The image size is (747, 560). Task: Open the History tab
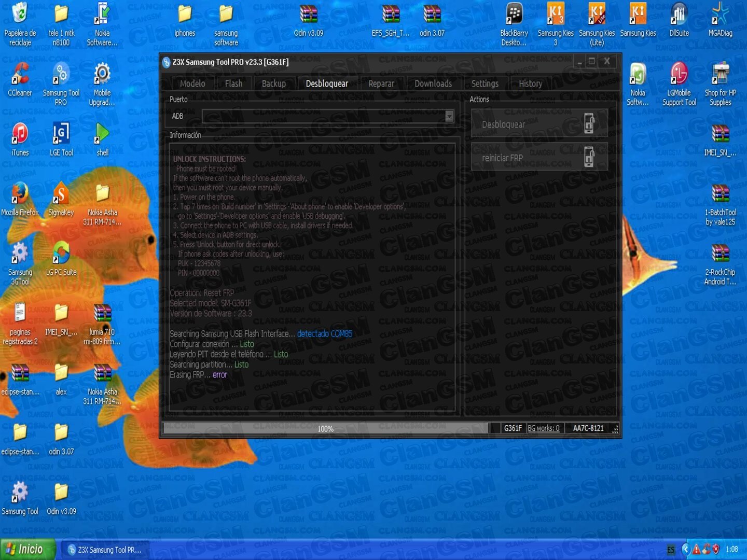[531, 83]
